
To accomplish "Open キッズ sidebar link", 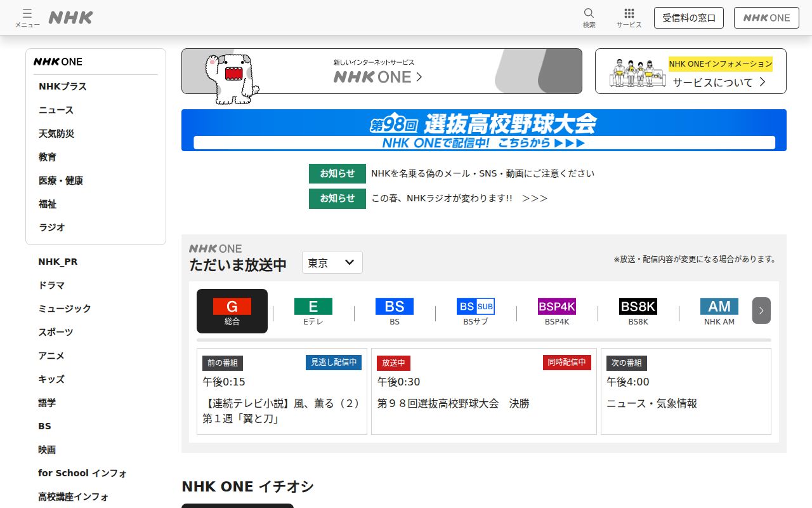I will 51,379.
